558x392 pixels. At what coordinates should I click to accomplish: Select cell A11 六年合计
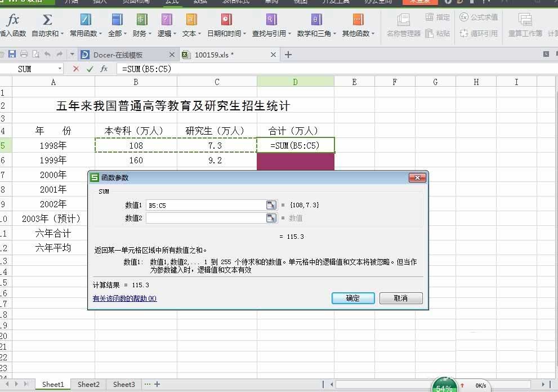[53, 233]
